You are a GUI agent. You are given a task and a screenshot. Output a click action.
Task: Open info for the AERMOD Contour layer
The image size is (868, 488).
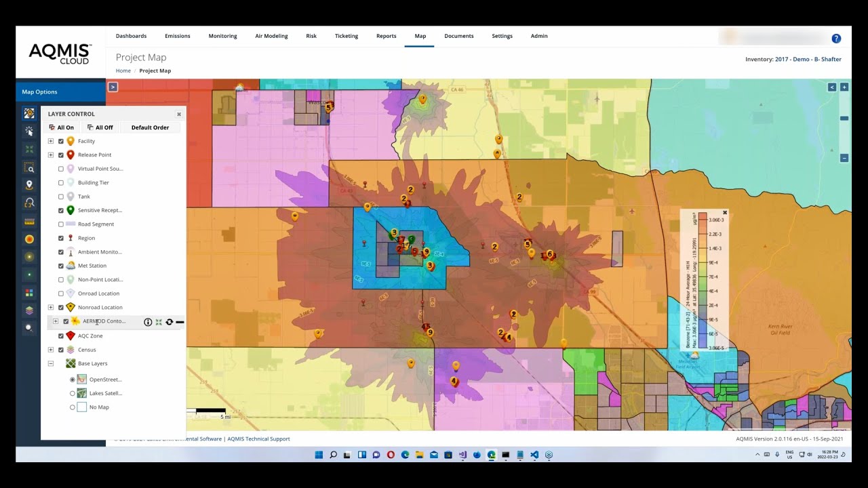148,322
